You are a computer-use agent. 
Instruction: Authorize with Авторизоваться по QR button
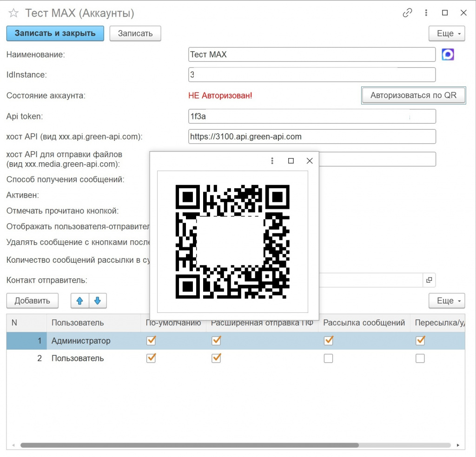click(x=413, y=95)
